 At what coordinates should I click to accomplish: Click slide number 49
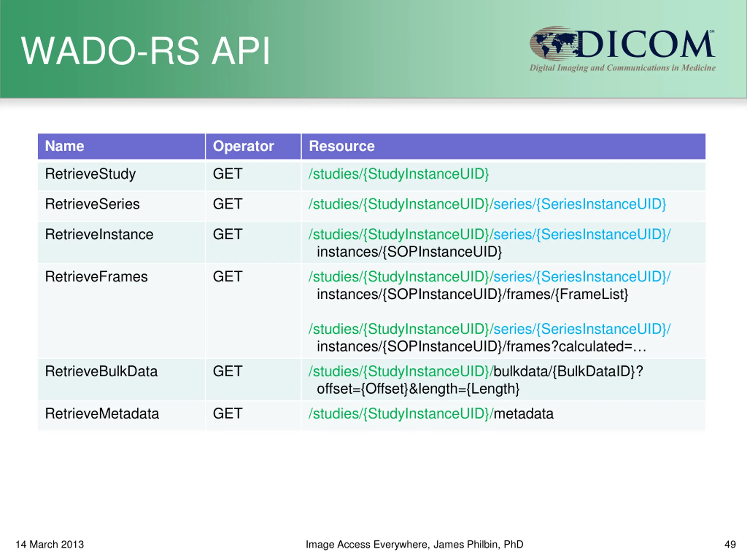[x=730, y=545]
